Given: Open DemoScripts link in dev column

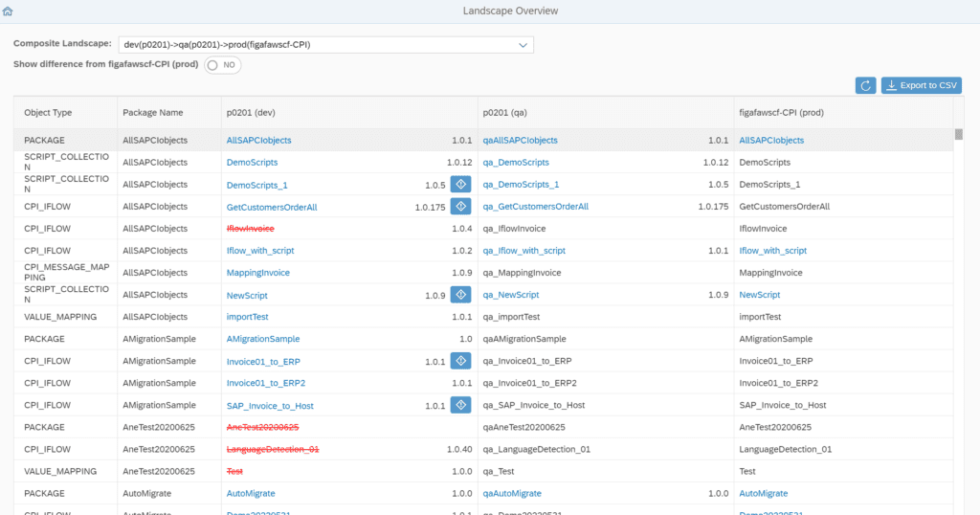Looking at the screenshot, I should [252, 162].
